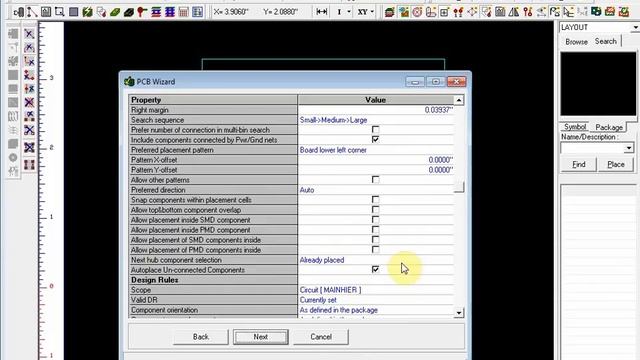The image size is (640, 360).
Task: Click the bottom twin red columns icon in left toolbar
Action: pos(29,165)
